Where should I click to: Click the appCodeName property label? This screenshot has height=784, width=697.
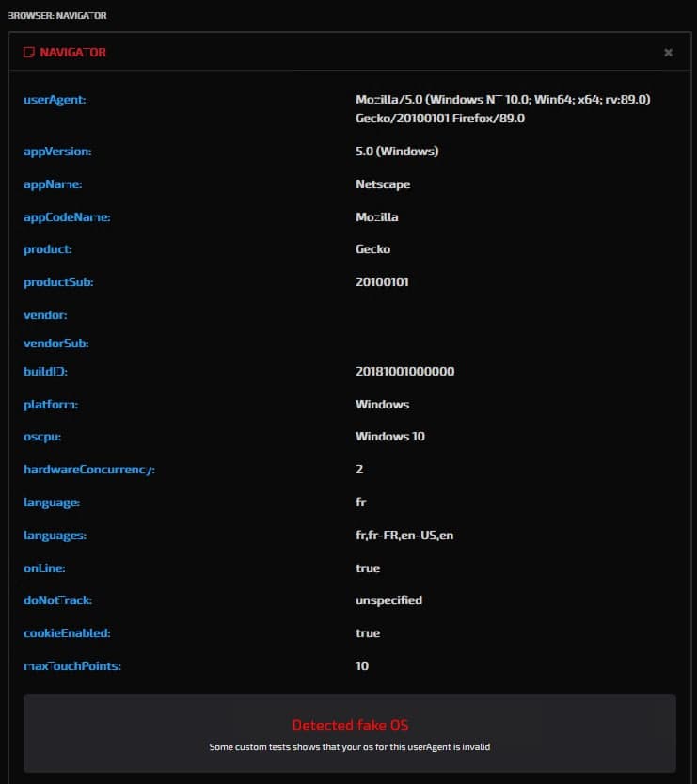pos(67,217)
